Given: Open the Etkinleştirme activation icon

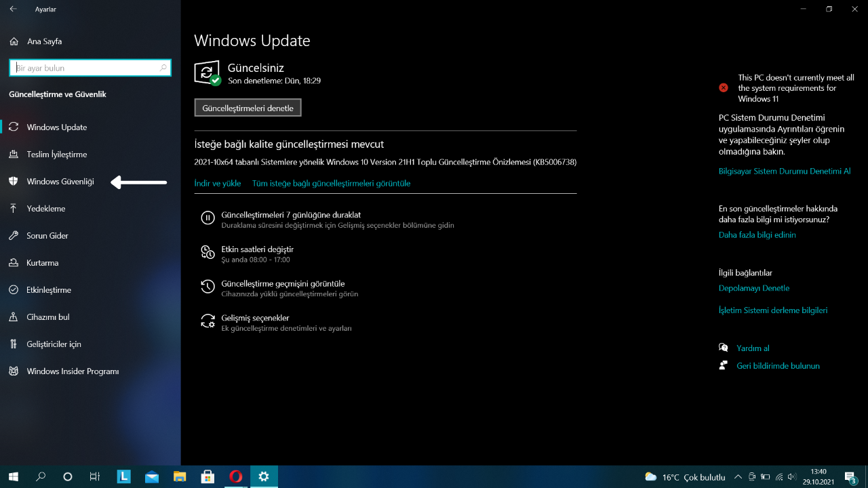Looking at the screenshot, I should tap(14, 289).
